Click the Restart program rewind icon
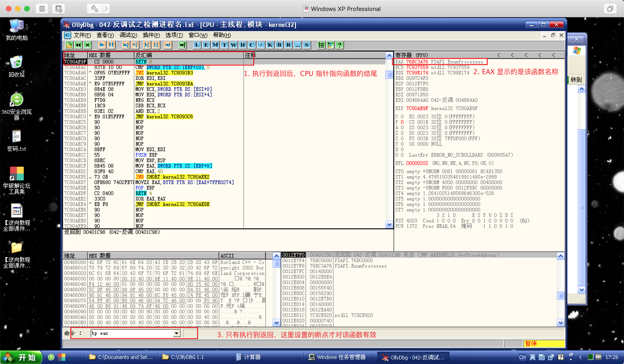Screen dimensions: 624x364 coord(78,45)
